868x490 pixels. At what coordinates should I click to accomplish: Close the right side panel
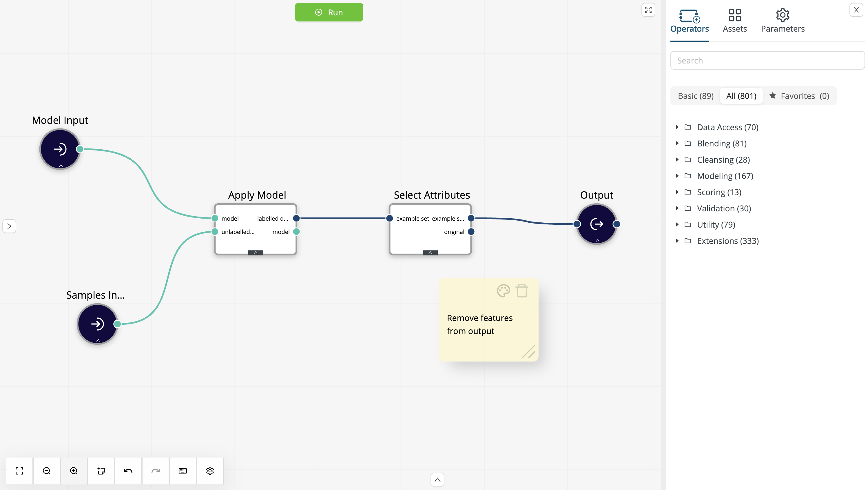(x=856, y=10)
